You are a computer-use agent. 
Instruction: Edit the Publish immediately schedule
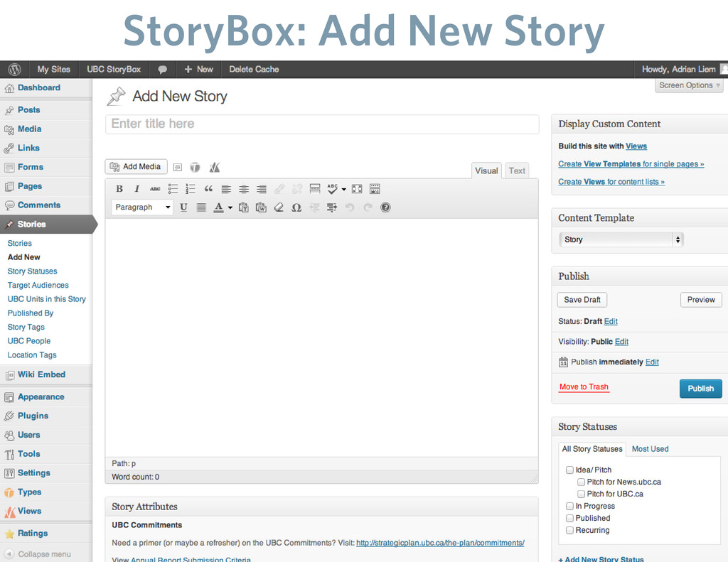pos(652,362)
